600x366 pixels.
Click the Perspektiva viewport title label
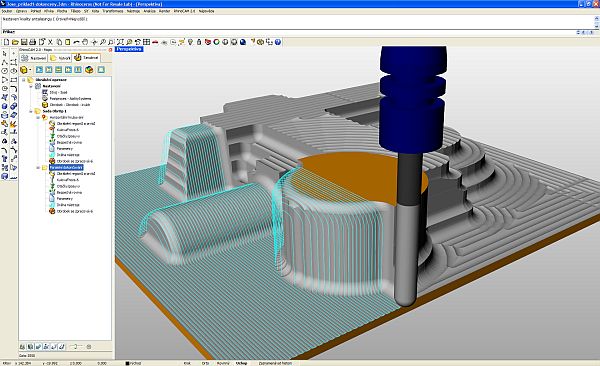[129, 49]
